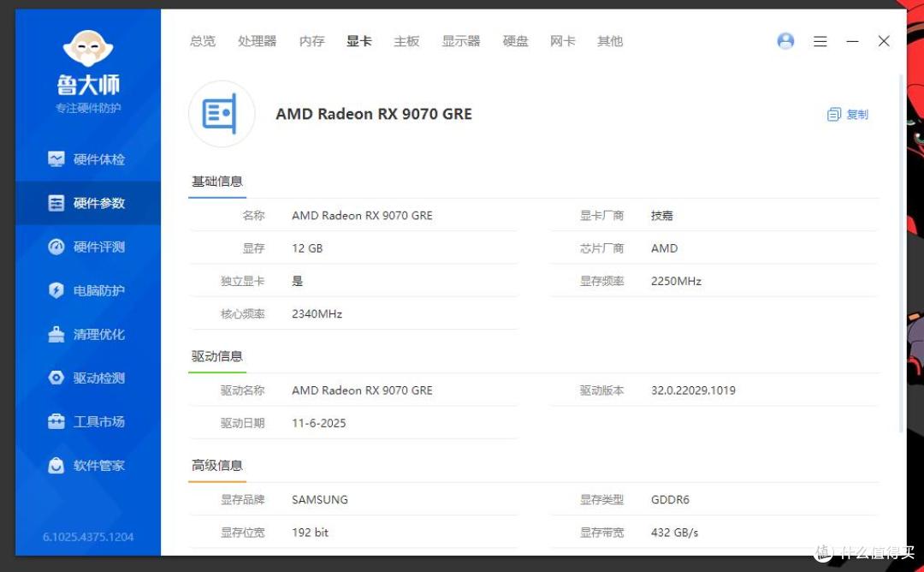Image resolution: width=924 pixels, height=572 pixels.
Task: Switch to 总览 overview tab
Action: pos(203,41)
